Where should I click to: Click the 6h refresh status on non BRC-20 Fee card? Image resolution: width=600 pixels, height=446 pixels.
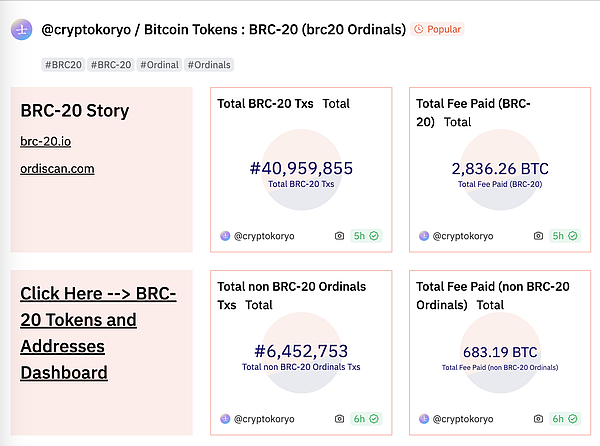[x=564, y=418]
